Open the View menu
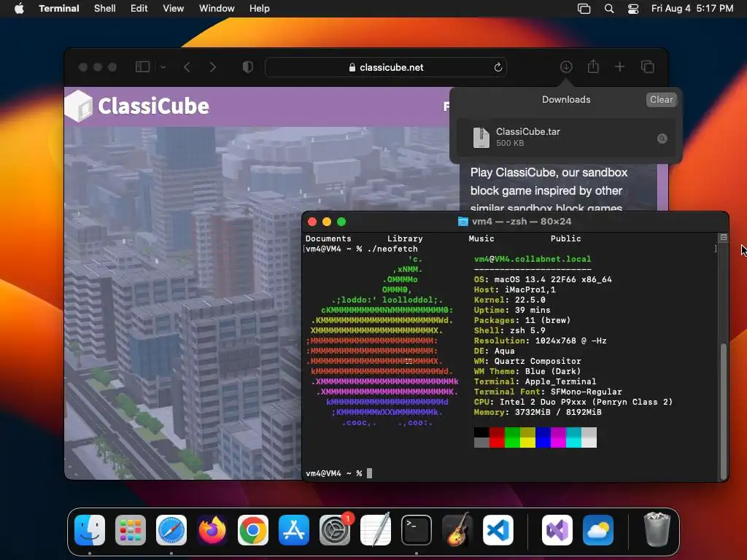This screenshot has height=560, width=747. pos(173,8)
